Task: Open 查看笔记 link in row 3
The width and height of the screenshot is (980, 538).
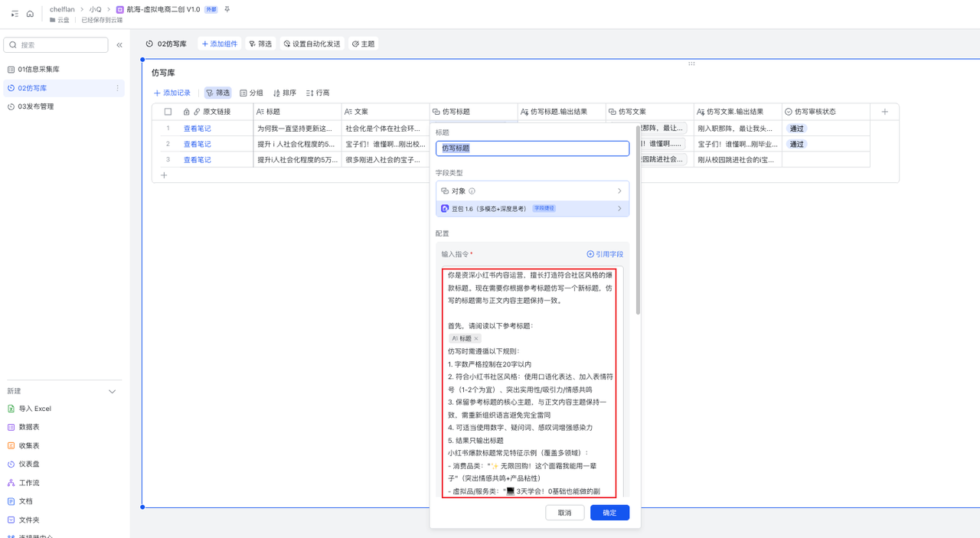Action: (x=197, y=160)
